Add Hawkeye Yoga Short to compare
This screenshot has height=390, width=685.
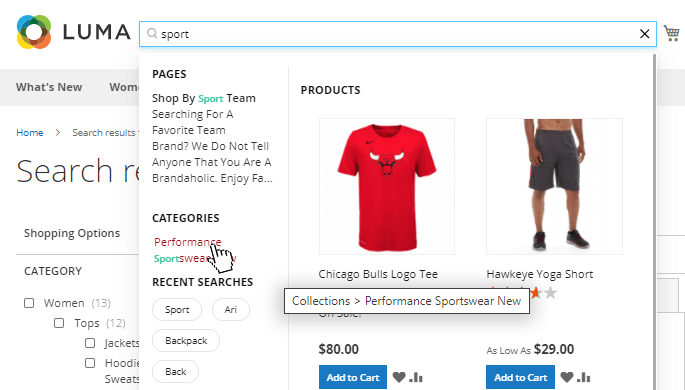pos(583,377)
